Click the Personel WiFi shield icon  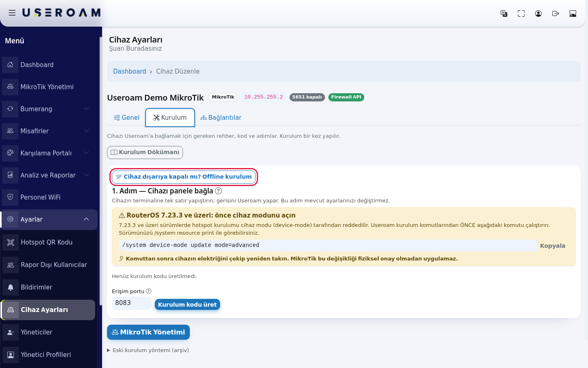tap(10, 197)
